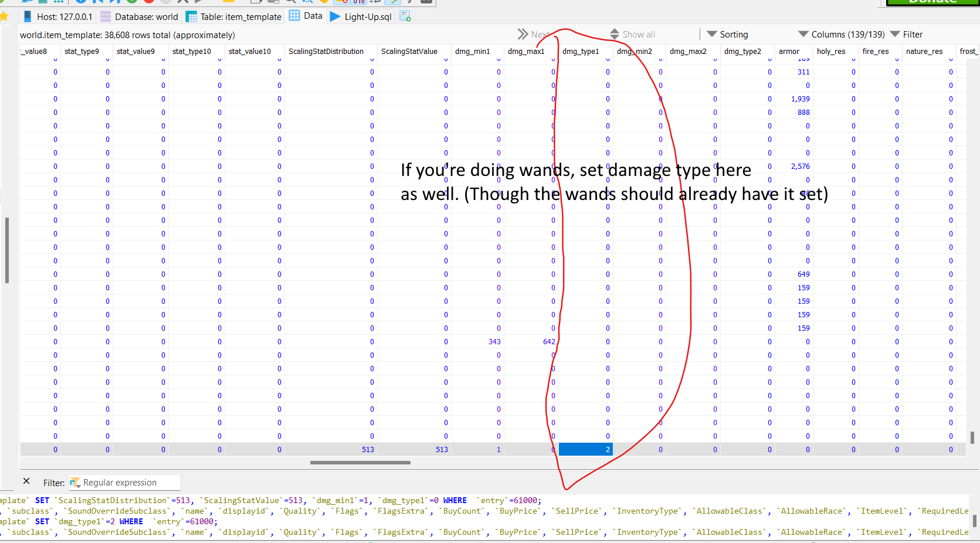Screen dimensions: 980x543
Task: Click the Next rows button
Action: pyautogui.click(x=534, y=35)
